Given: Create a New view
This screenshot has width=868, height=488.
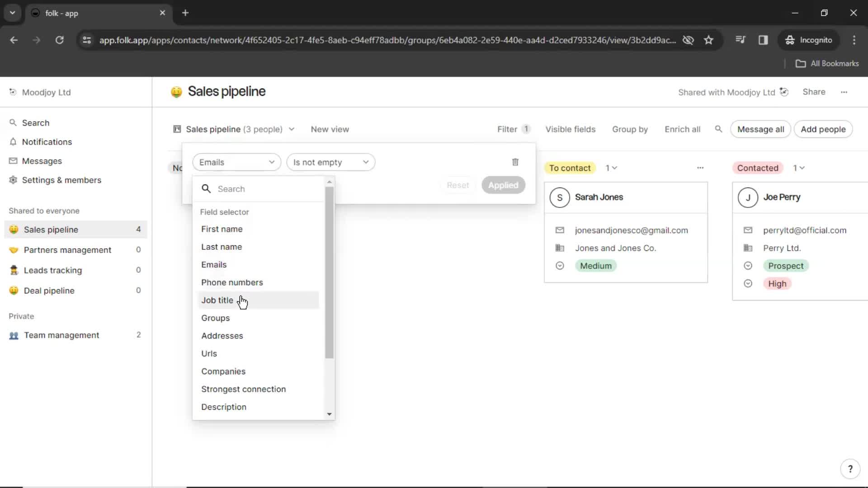Looking at the screenshot, I should click(330, 129).
